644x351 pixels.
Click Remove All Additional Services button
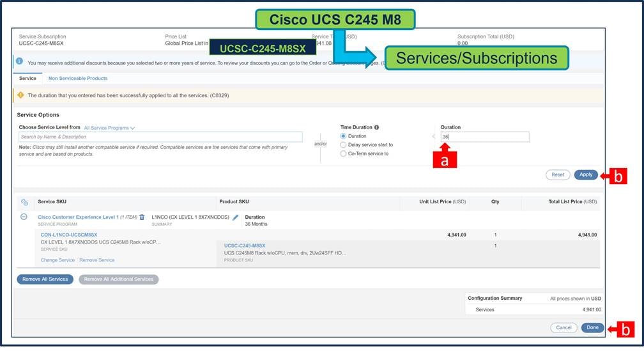(119, 279)
